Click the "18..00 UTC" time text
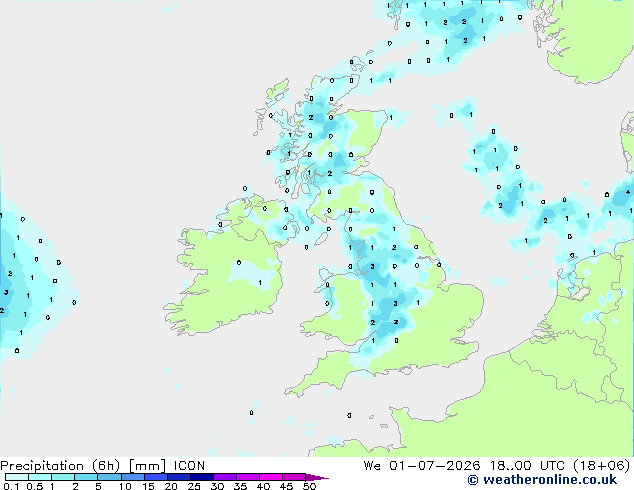This screenshot has height=490, width=634. (x=527, y=466)
